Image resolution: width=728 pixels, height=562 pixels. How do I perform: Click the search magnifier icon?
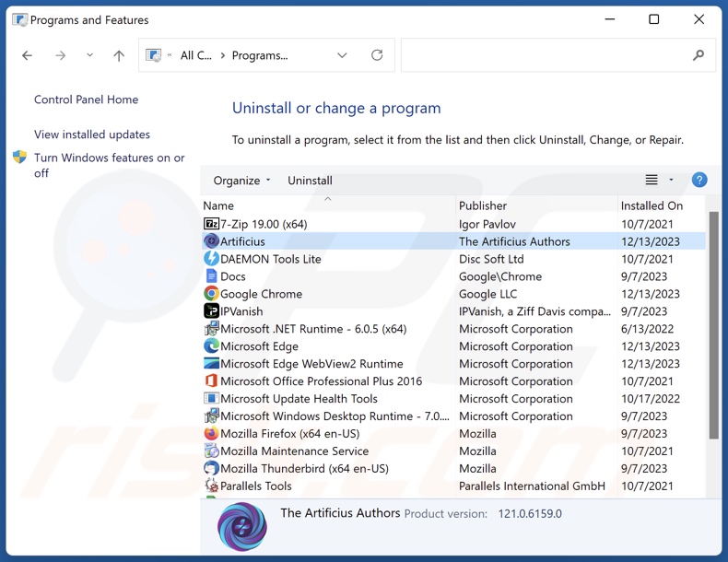[x=698, y=55]
